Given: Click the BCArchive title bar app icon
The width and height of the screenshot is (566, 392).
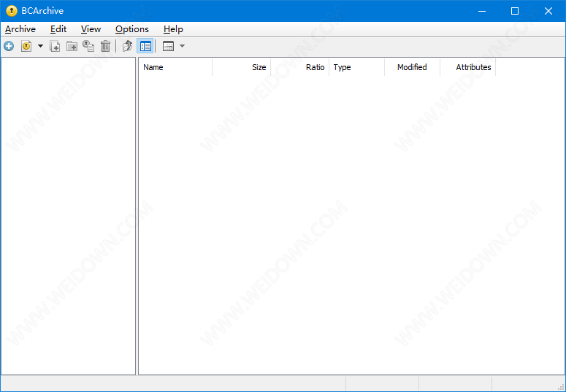Looking at the screenshot, I should point(12,11).
